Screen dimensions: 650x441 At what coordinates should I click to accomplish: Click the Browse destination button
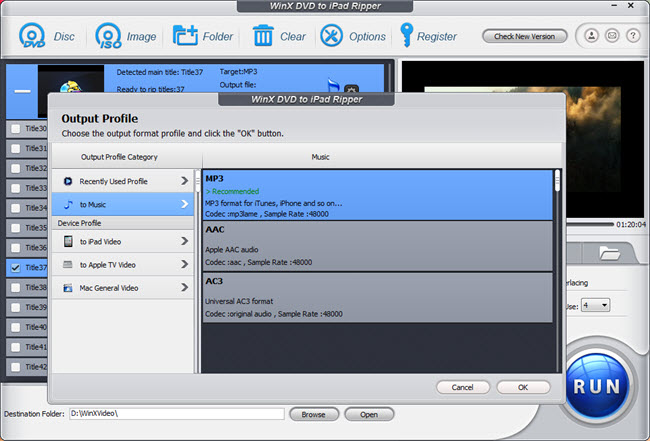pos(314,414)
